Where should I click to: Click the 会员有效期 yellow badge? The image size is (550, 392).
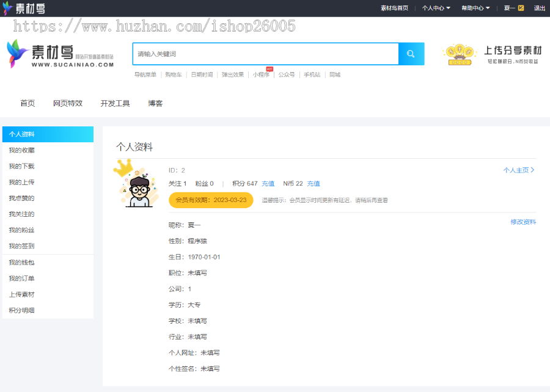tap(211, 200)
